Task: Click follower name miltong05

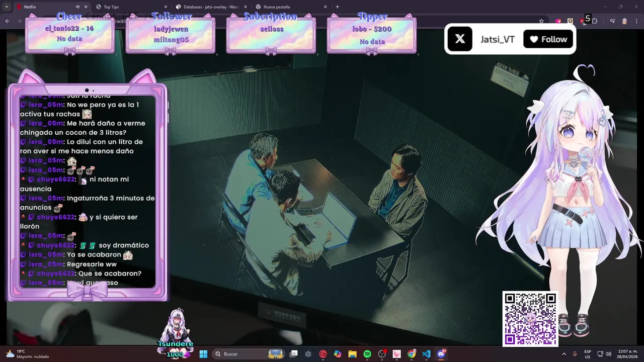Action: [x=171, y=40]
